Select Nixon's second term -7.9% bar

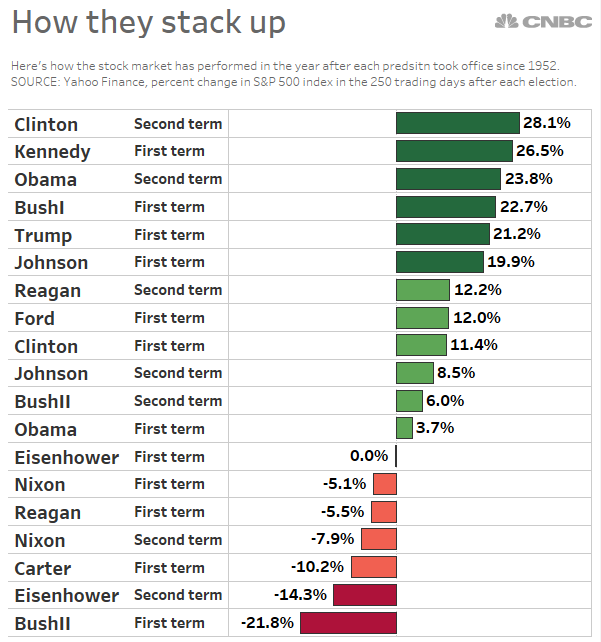[x=379, y=540]
